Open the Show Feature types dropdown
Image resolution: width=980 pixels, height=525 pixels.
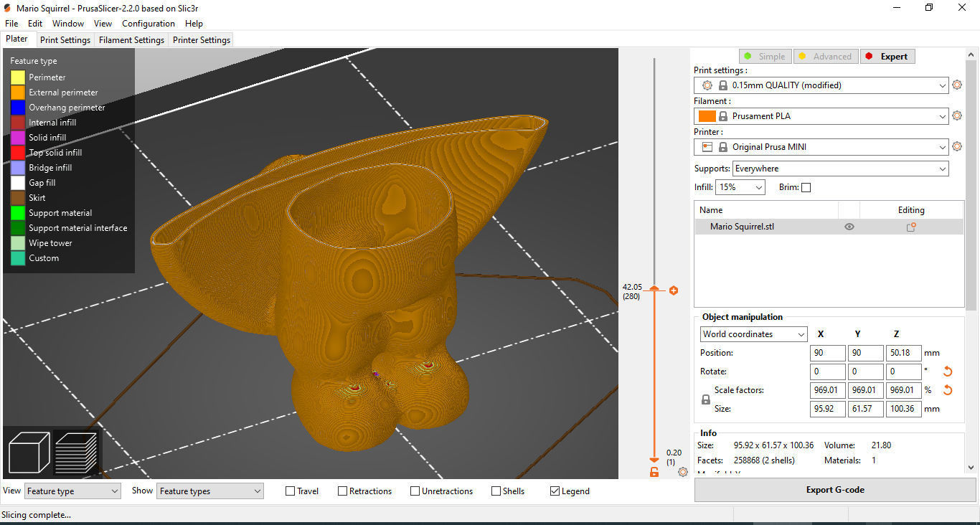point(210,491)
